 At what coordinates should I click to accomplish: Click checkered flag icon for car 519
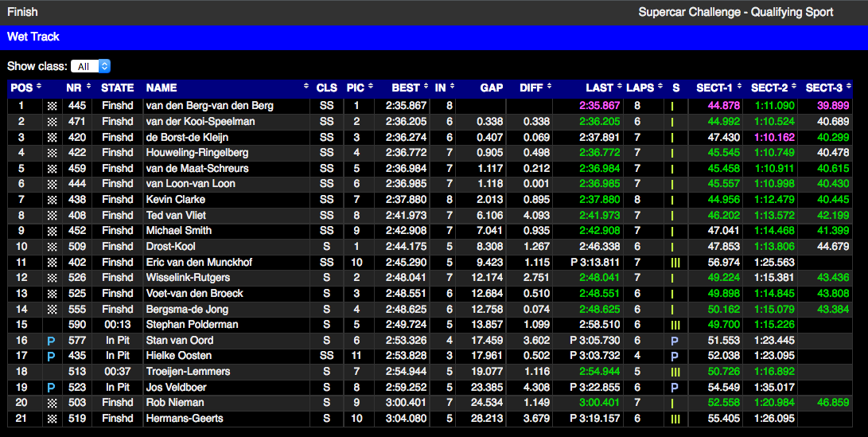point(53,419)
